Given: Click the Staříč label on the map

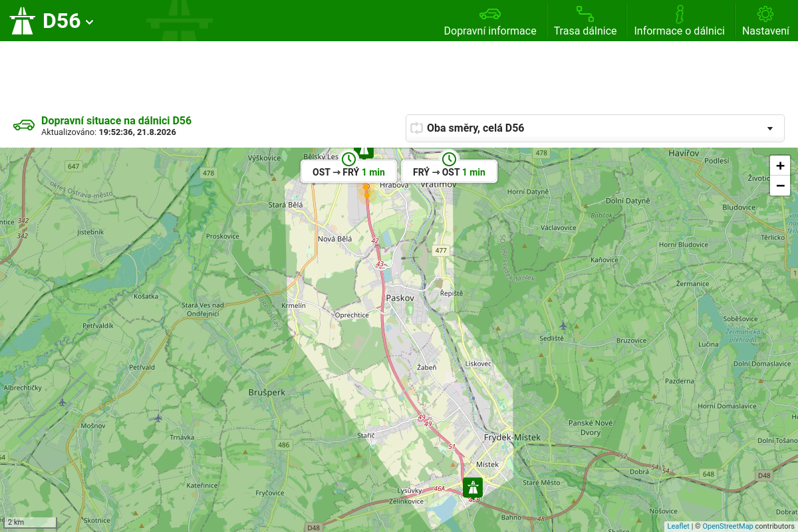Looking at the screenshot, I should pyautogui.click(x=366, y=435).
